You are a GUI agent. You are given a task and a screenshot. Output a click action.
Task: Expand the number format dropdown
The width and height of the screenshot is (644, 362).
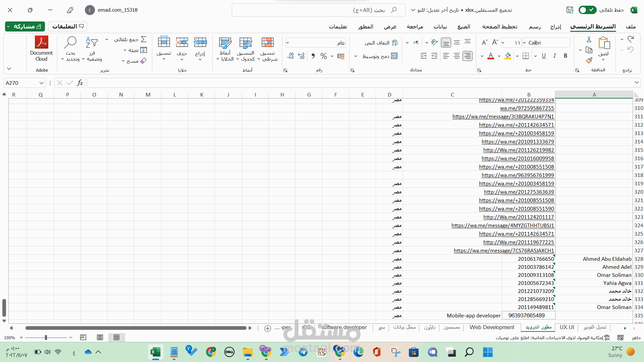[287, 43]
